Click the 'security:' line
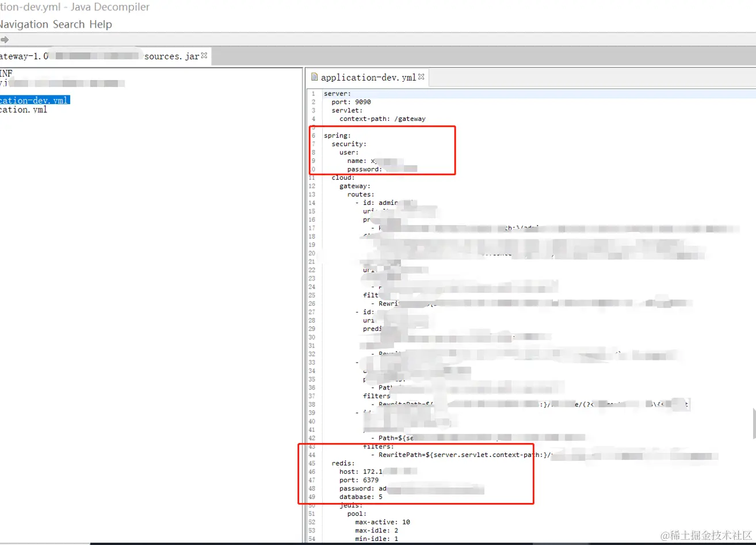Image resolution: width=756 pixels, height=545 pixels. [349, 144]
